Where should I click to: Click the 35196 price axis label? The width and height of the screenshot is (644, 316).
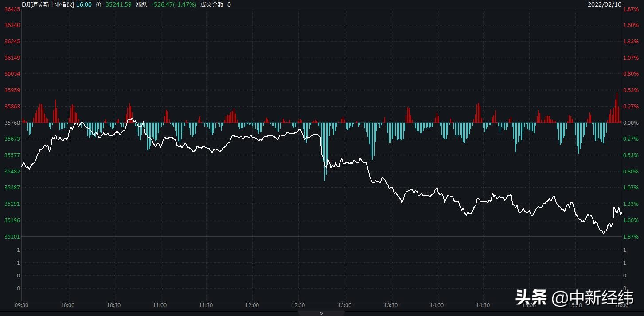click(x=12, y=220)
